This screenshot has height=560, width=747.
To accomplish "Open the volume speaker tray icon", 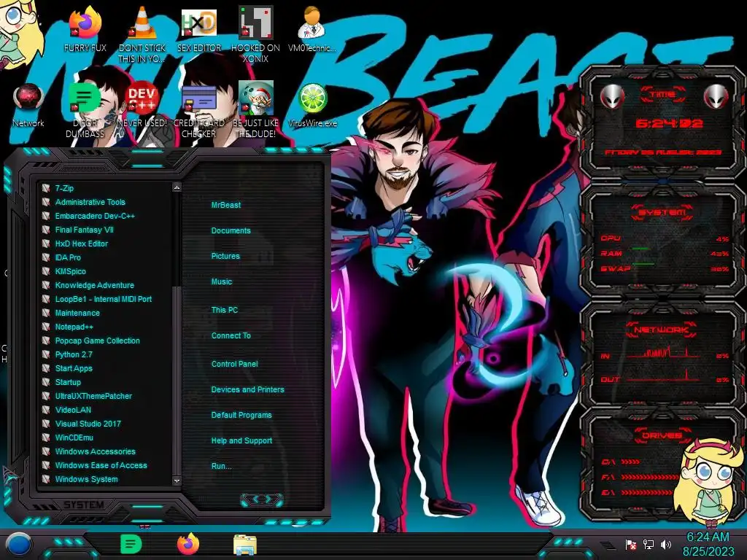I will 666,544.
